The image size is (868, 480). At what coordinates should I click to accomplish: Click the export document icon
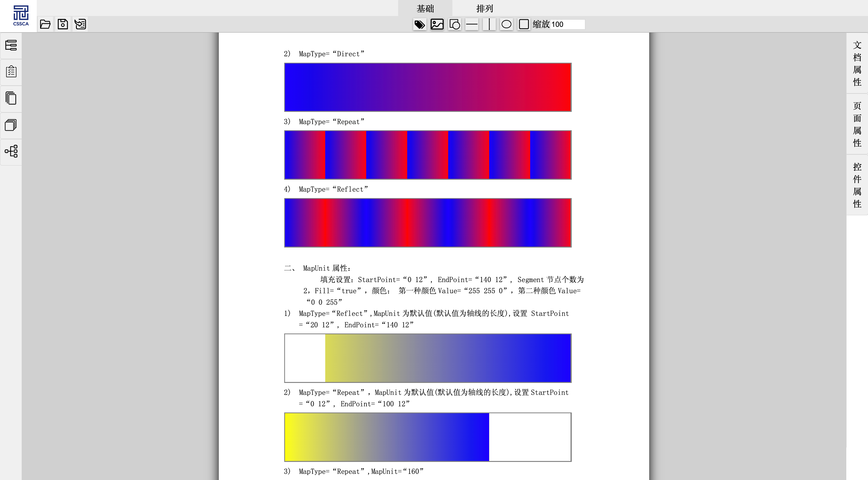click(x=80, y=24)
